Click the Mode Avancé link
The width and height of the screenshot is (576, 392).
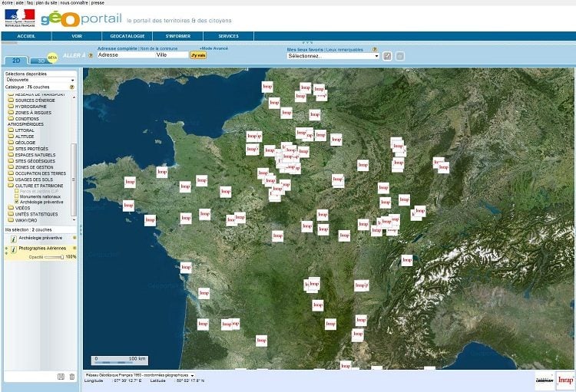click(214, 48)
